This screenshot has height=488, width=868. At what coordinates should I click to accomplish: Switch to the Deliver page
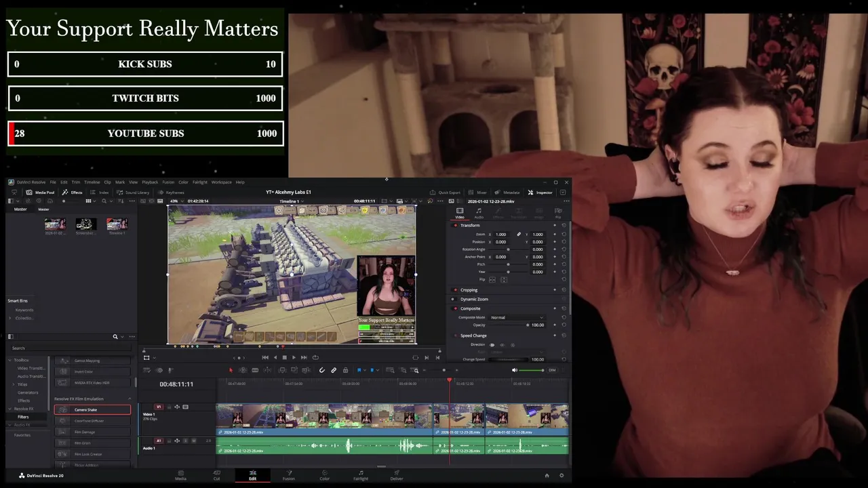tap(397, 475)
